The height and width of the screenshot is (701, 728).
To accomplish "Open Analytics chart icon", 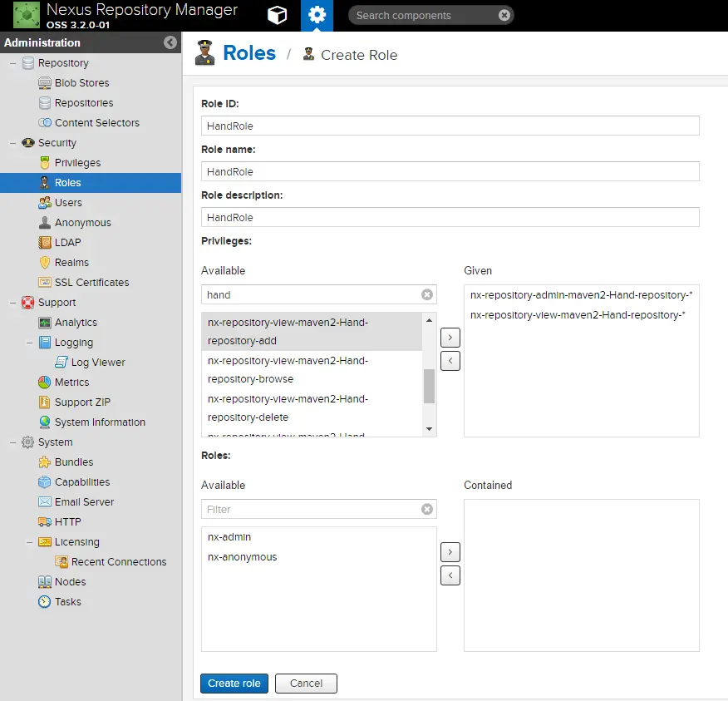I will pyautogui.click(x=45, y=323).
